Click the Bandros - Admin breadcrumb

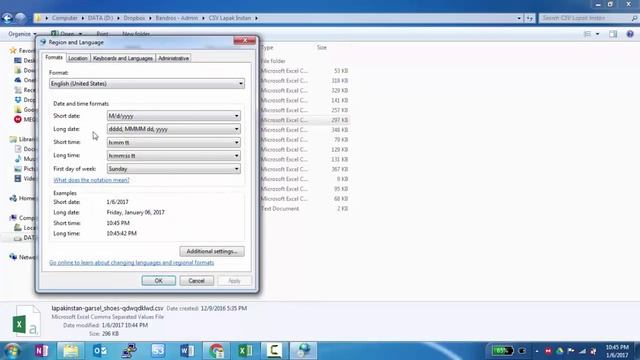click(177, 18)
